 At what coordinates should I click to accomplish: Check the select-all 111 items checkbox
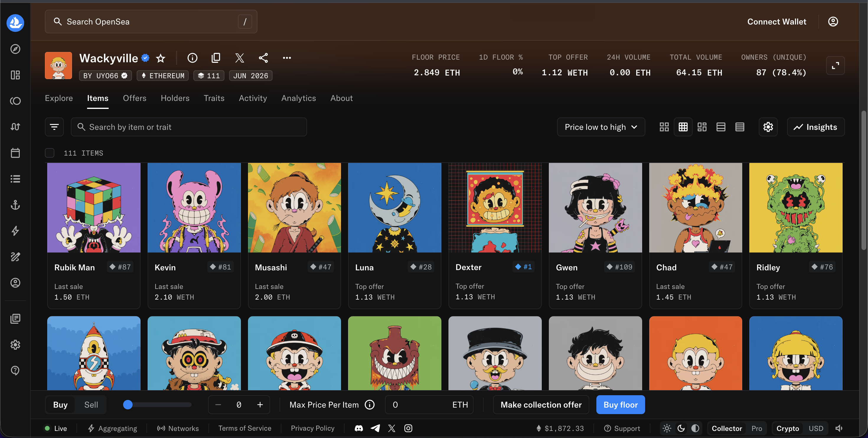50,153
